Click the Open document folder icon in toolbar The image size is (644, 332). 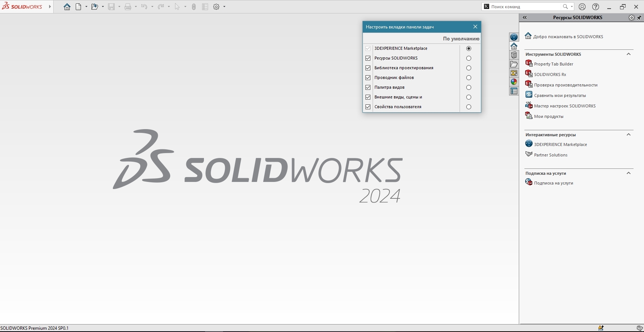[94, 7]
